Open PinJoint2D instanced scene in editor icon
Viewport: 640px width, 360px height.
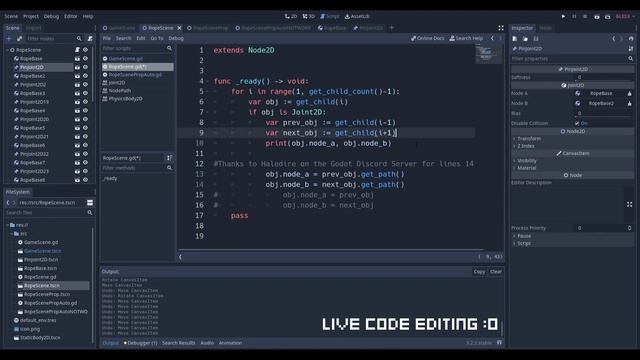[x=77, y=67]
